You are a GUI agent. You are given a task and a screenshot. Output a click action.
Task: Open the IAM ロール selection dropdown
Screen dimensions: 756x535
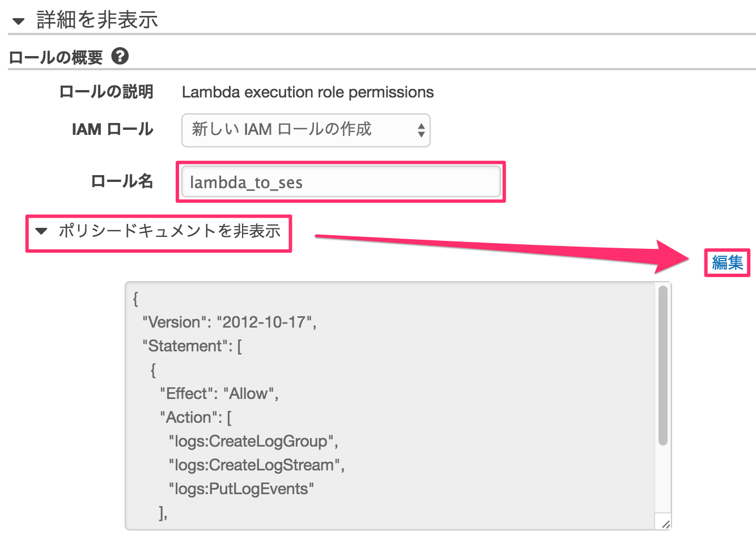(306, 130)
